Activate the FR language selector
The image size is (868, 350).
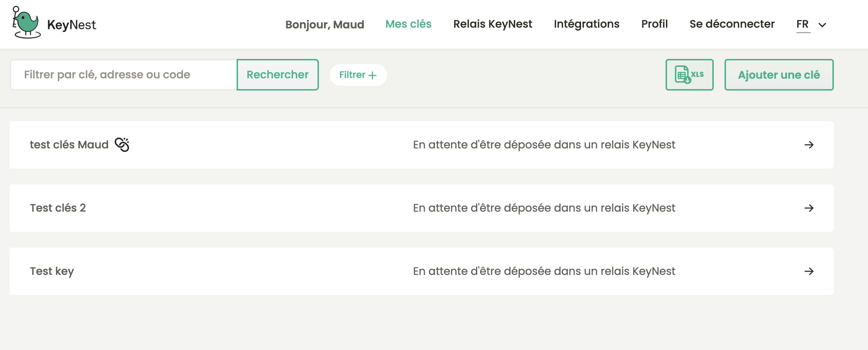[x=803, y=24]
